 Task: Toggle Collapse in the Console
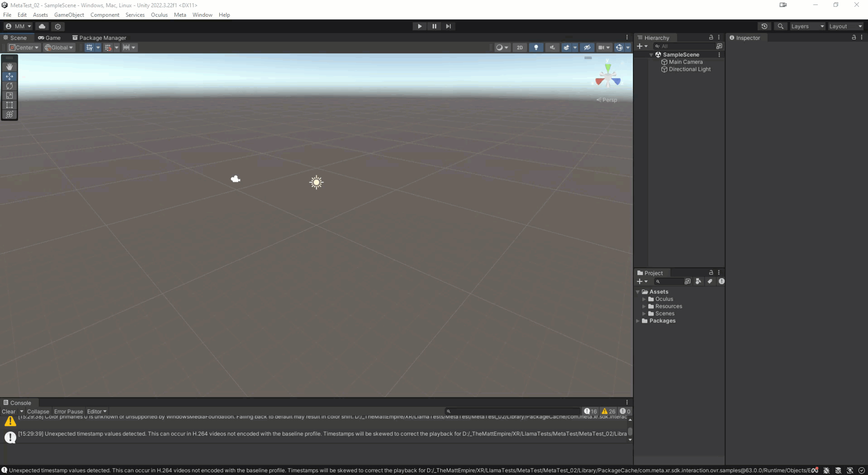click(38, 412)
